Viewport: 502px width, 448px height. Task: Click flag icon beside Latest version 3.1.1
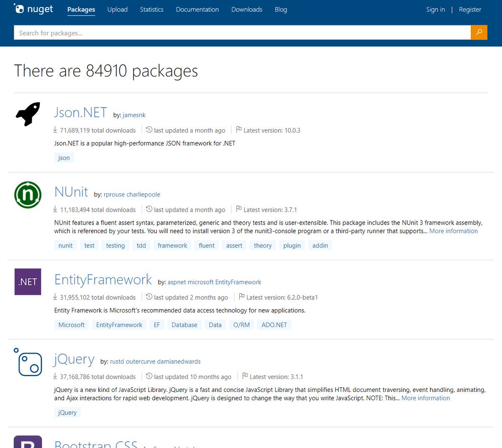(x=245, y=376)
